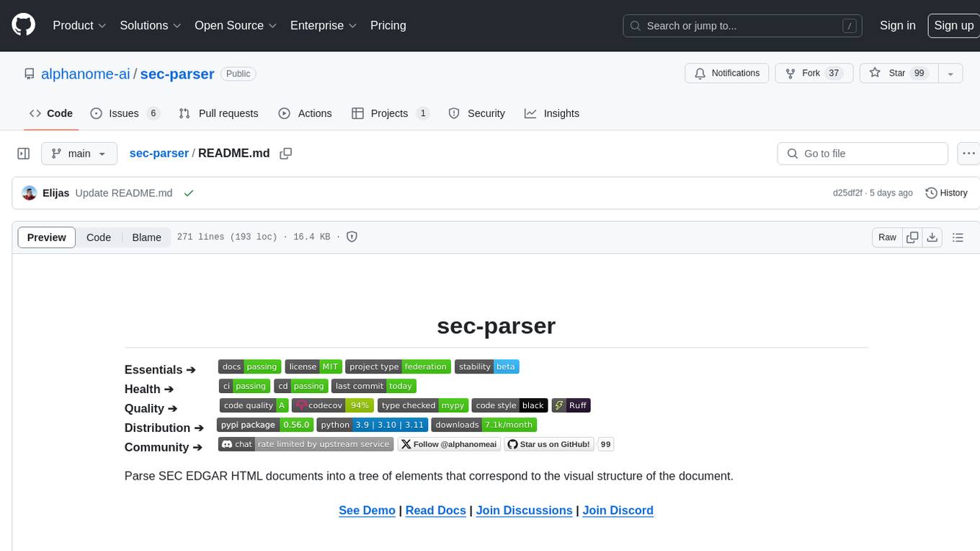
Task: Click the stability beta badge
Action: [x=487, y=366]
